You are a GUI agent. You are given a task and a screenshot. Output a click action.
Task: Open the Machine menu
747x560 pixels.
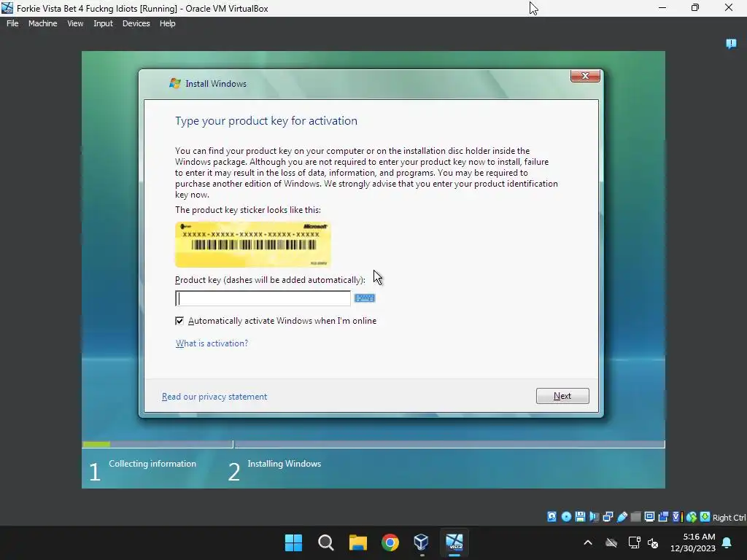pos(43,23)
